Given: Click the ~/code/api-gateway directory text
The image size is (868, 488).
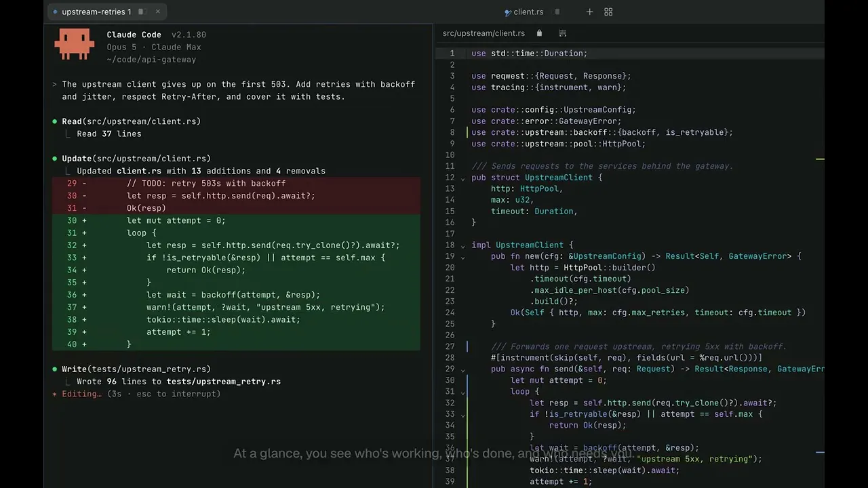Looking at the screenshot, I should tap(151, 60).
